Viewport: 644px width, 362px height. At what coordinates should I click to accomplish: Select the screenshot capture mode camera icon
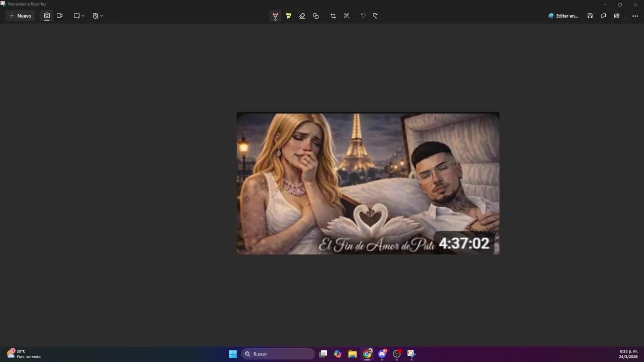(x=47, y=16)
